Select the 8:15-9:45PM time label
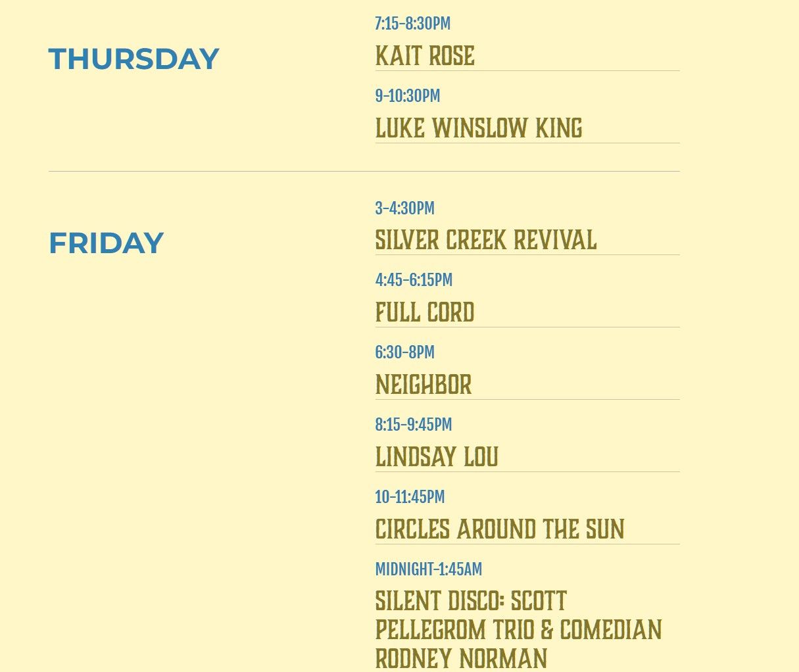The width and height of the screenshot is (799, 672). click(413, 425)
